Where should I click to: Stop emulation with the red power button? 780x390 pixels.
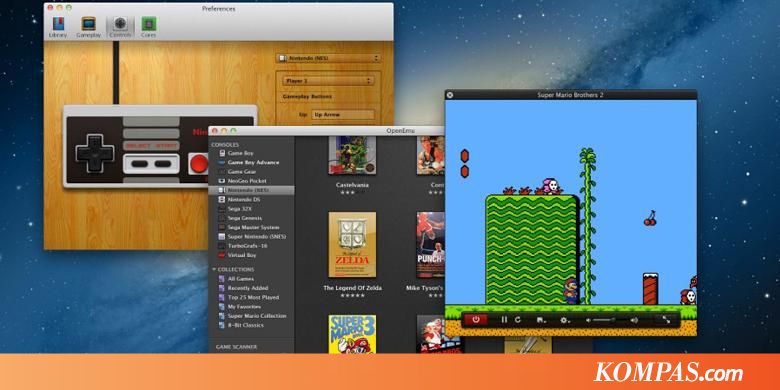(476, 320)
